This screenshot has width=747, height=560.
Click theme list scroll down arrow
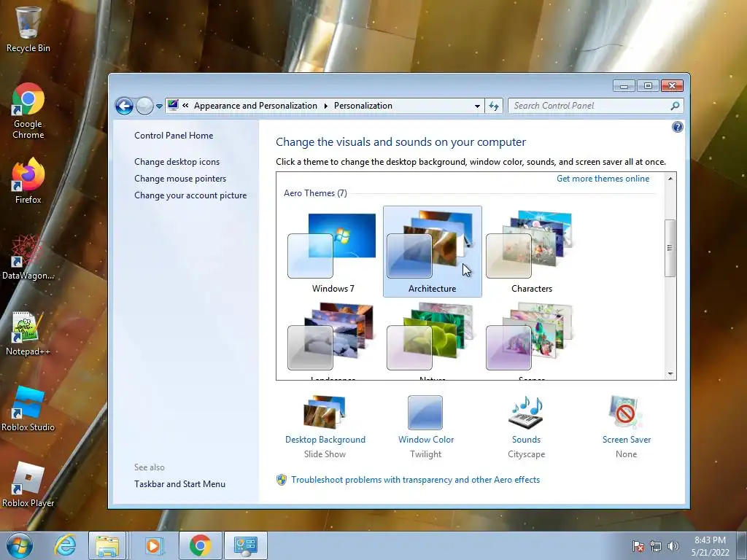click(670, 374)
